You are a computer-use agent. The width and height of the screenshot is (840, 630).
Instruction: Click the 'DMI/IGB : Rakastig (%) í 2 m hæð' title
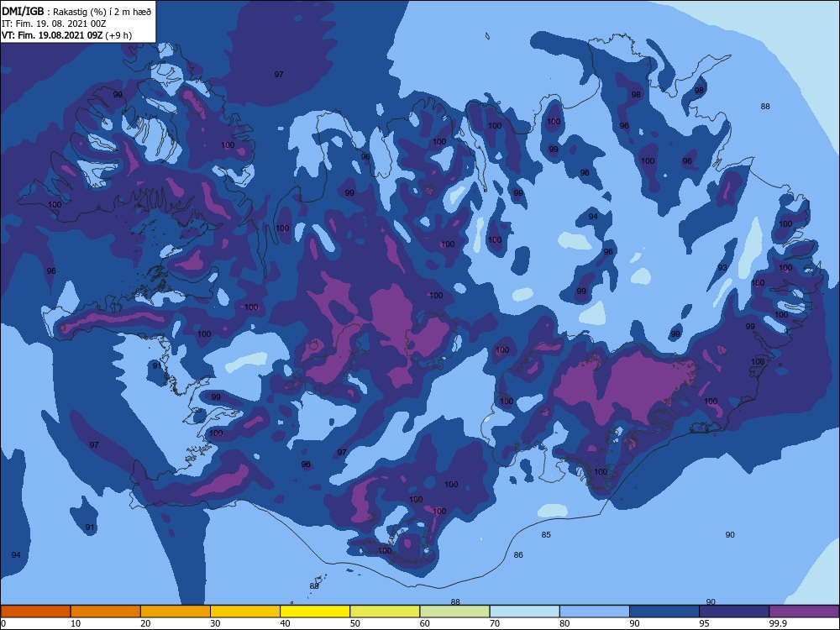[76, 11]
